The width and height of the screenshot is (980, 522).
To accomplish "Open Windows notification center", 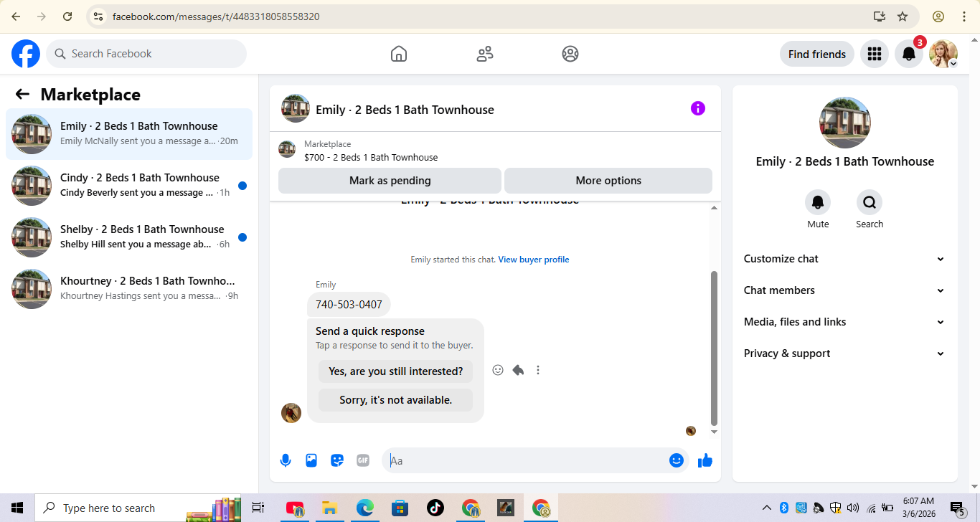I will pos(958,508).
